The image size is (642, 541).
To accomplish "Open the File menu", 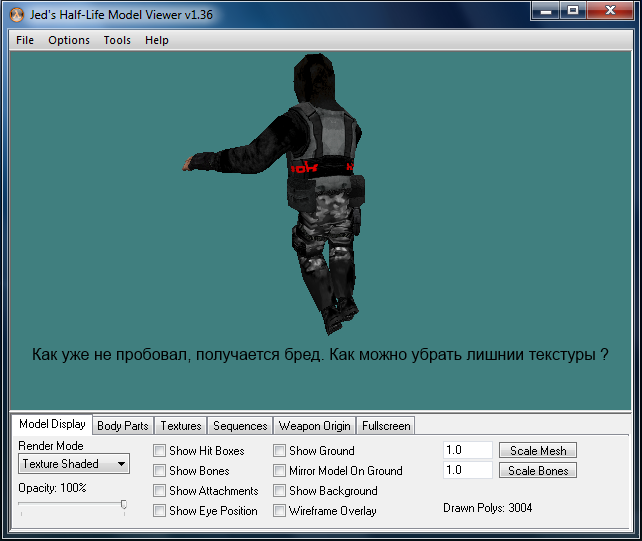I will 25,40.
